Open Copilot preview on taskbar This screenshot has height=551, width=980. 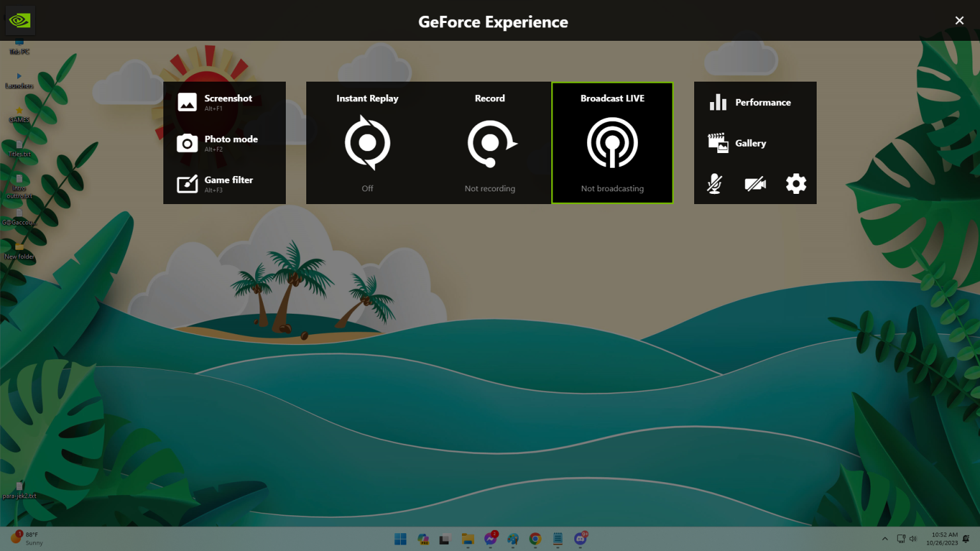point(423,539)
